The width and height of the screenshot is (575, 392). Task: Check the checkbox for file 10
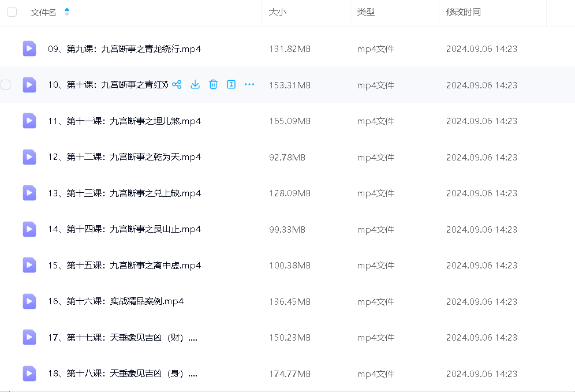point(6,85)
